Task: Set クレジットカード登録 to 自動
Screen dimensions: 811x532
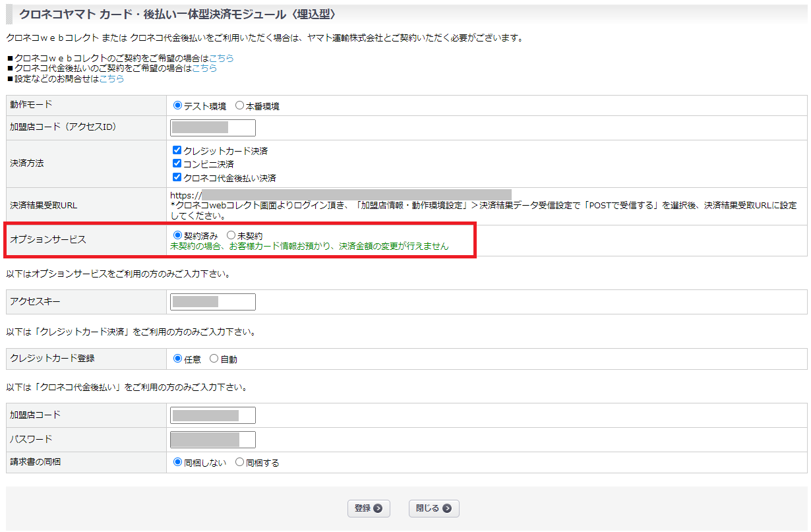Action: pos(214,359)
